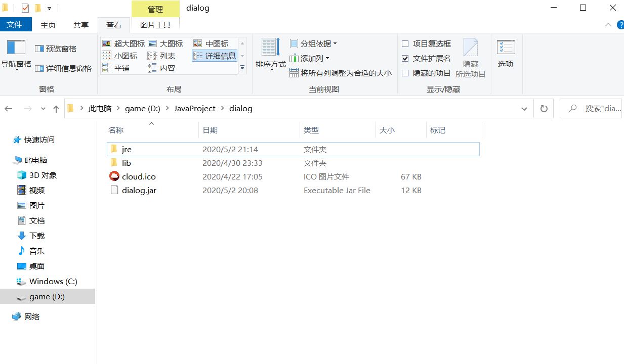Select 此电脑 (This PC) in sidebar
This screenshot has height=364, width=624.
(30, 160)
